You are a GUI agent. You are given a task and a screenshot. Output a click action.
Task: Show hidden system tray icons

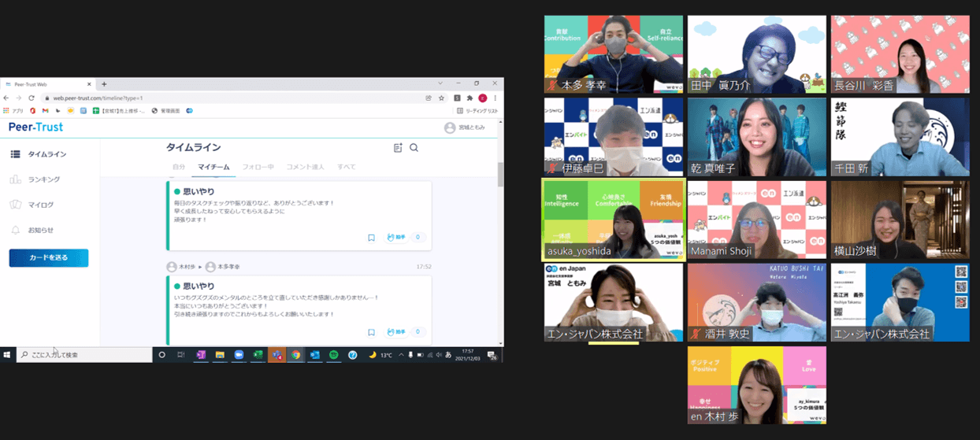(401, 355)
